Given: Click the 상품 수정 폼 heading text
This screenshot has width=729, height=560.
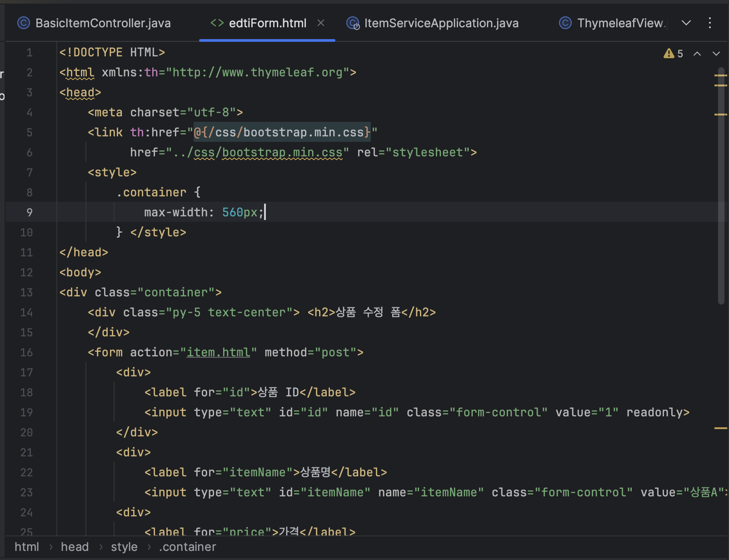Looking at the screenshot, I should (368, 312).
